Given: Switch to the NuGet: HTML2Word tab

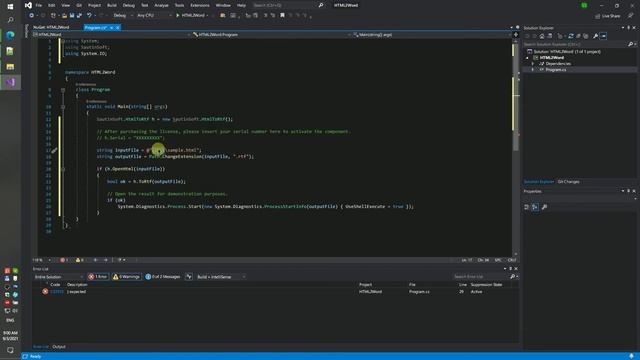Looking at the screenshot, I should (51, 27).
